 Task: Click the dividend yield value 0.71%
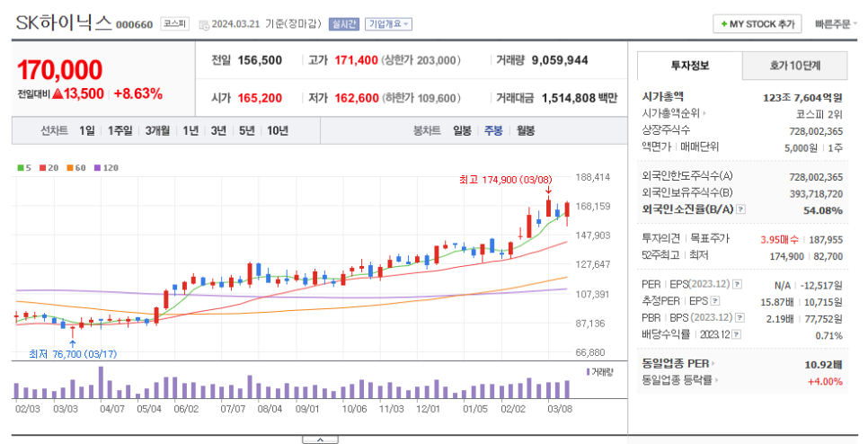(828, 336)
